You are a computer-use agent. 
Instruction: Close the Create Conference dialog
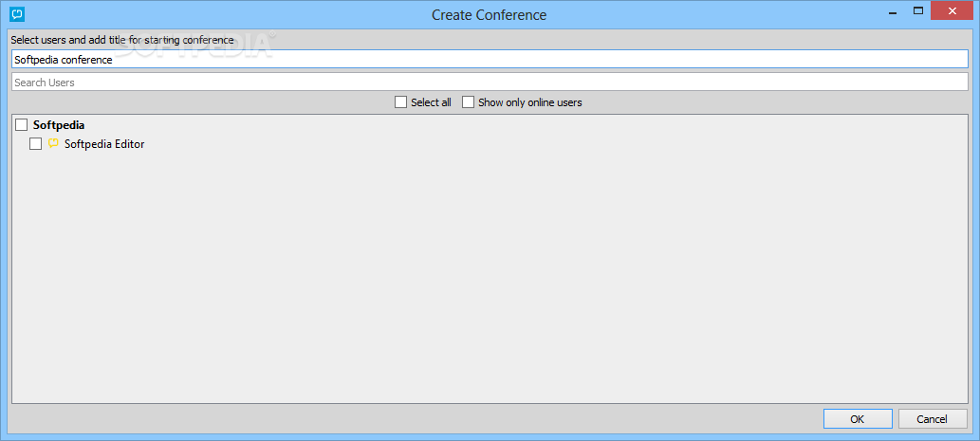(952, 10)
